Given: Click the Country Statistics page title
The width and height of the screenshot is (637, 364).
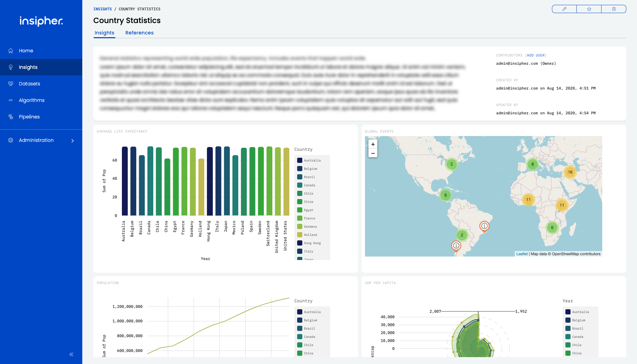Looking at the screenshot, I should 127,21.
